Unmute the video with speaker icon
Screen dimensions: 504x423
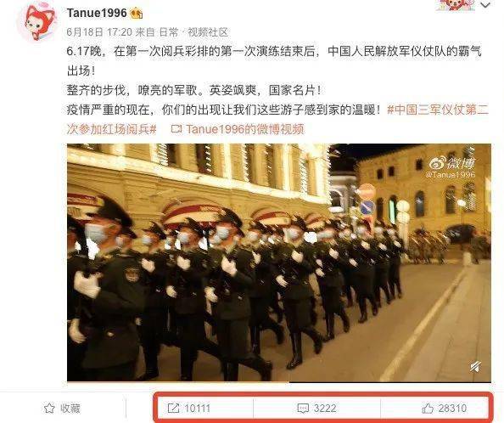coord(475,366)
